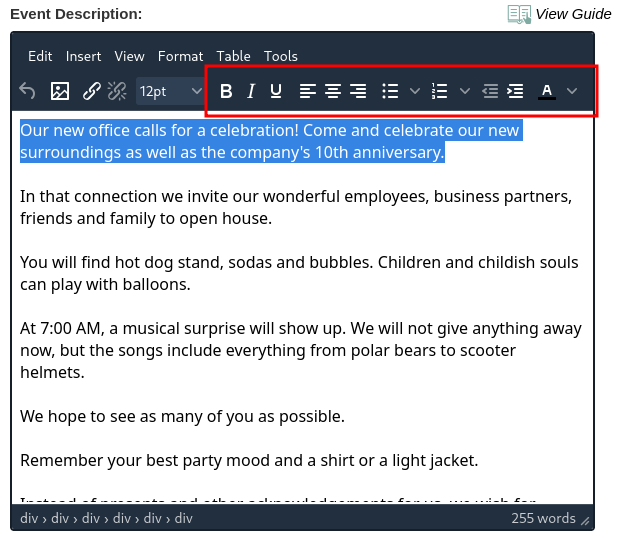Expand bullet list style options
This screenshot has width=619, height=538.
(415, 91)
